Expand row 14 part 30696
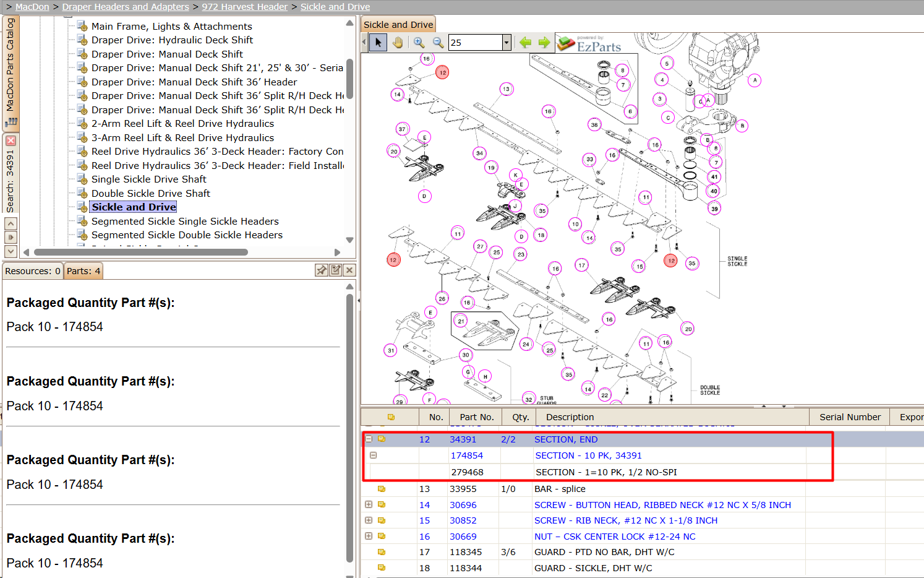 click(369, 504)
